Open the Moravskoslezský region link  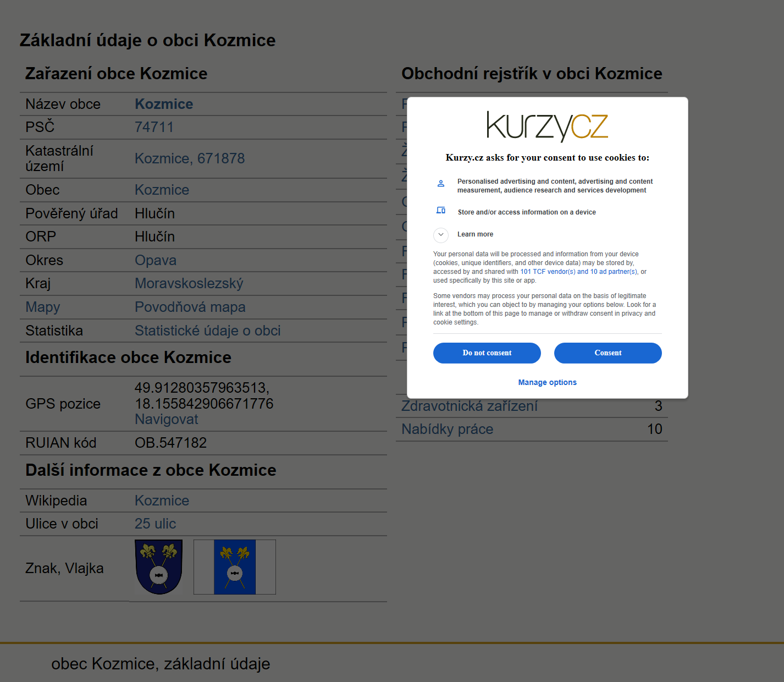coord(189,283)
